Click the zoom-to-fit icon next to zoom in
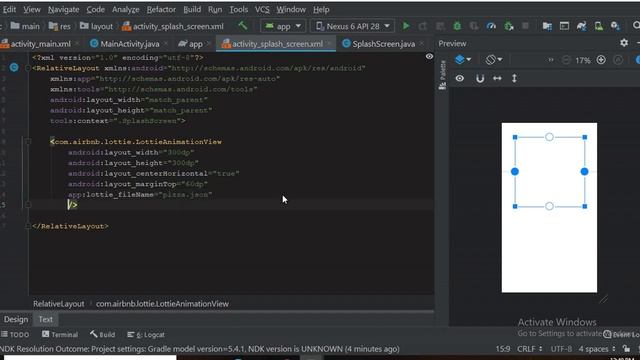 click(618, 60)
